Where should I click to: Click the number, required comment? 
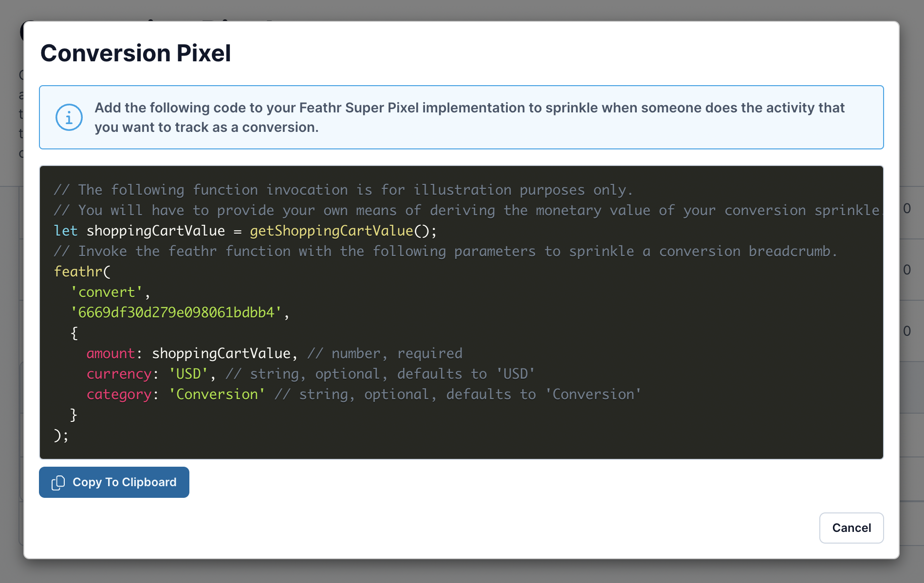point(385,353)
